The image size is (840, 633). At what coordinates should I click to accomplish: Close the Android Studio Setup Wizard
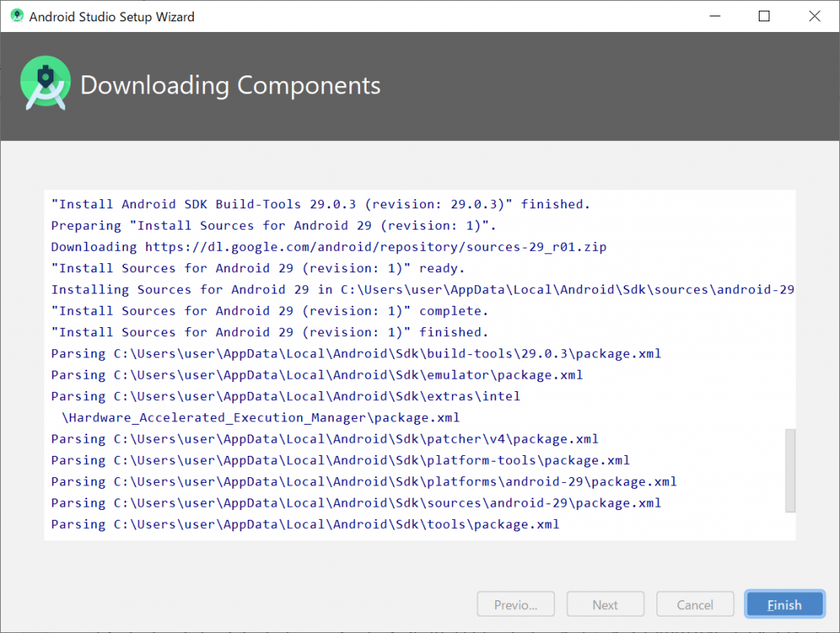pyautogui.click(x=814, y=16)
